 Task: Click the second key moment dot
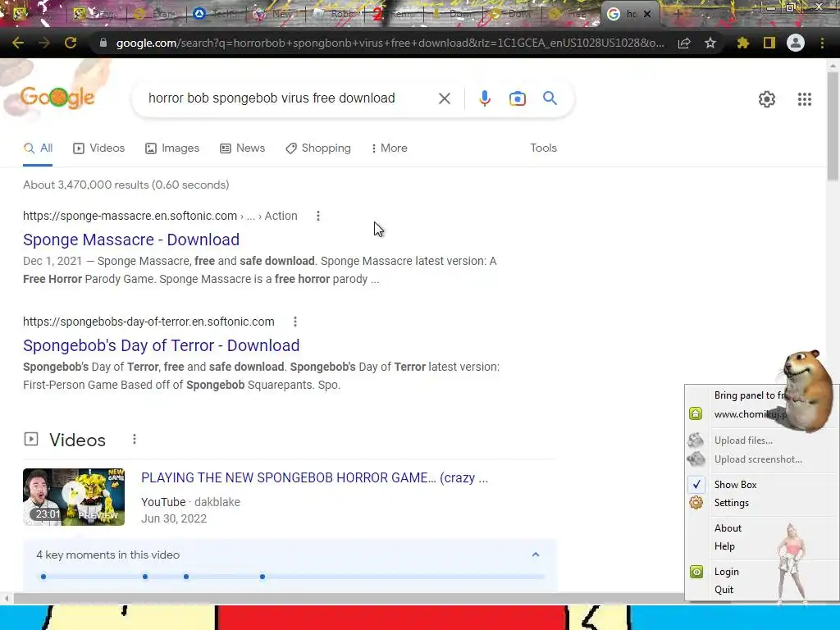coord(145,577)
